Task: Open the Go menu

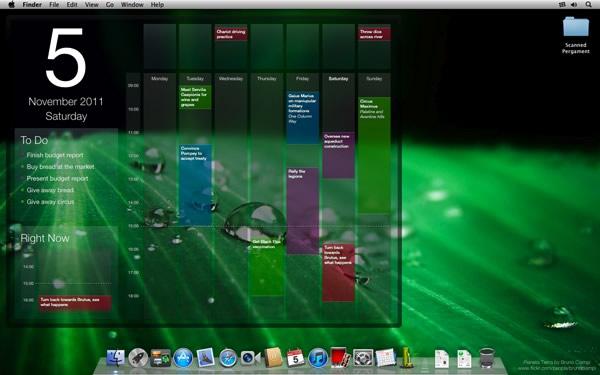Action: [110, 5]
